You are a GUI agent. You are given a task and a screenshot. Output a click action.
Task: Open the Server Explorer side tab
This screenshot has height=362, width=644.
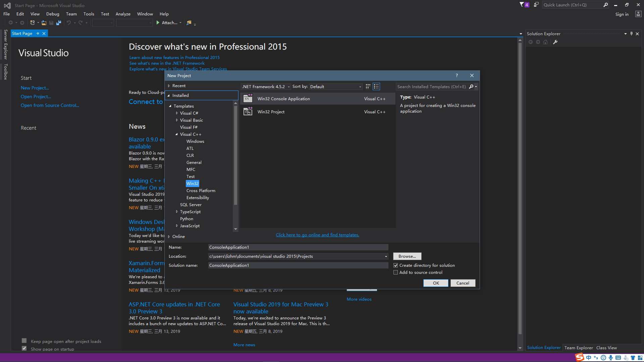(5, 44)
